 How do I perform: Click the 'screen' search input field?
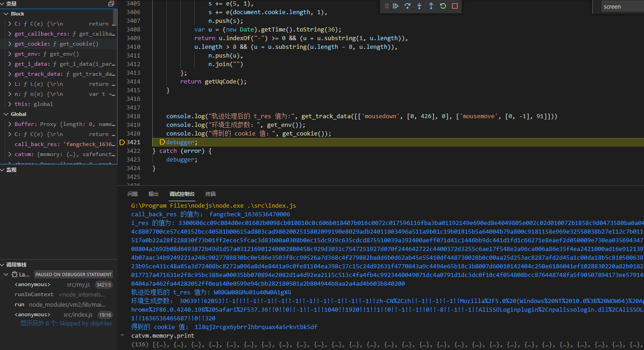point(623,6)
